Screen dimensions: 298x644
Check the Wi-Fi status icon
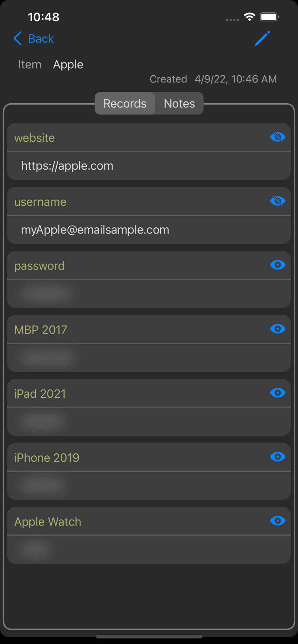[x=250, y=17]
